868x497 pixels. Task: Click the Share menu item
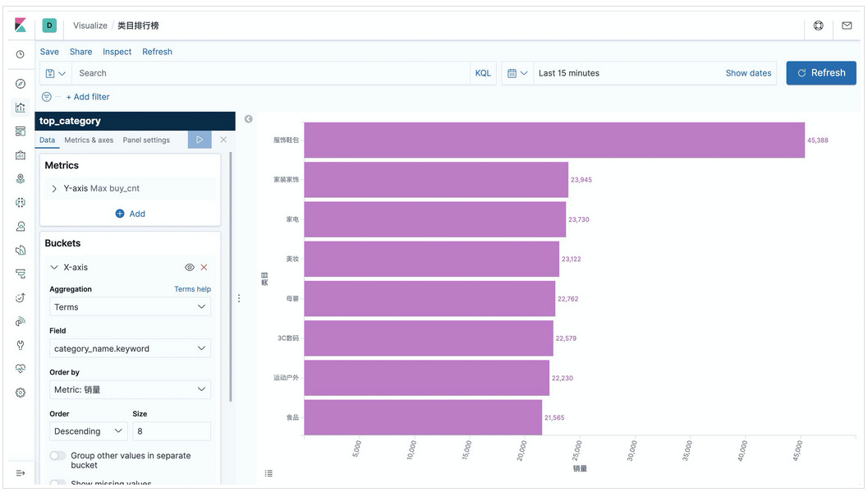pyautogui.click(x=80, y=52)
